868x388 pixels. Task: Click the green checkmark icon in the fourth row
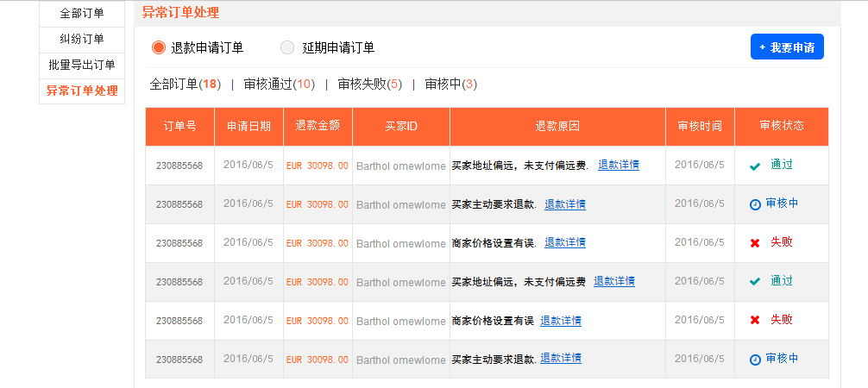[x=754, y=282]
